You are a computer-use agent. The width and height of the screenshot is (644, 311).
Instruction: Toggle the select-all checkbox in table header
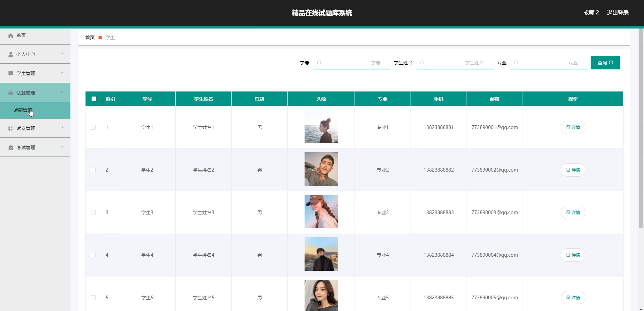[94, 99]
